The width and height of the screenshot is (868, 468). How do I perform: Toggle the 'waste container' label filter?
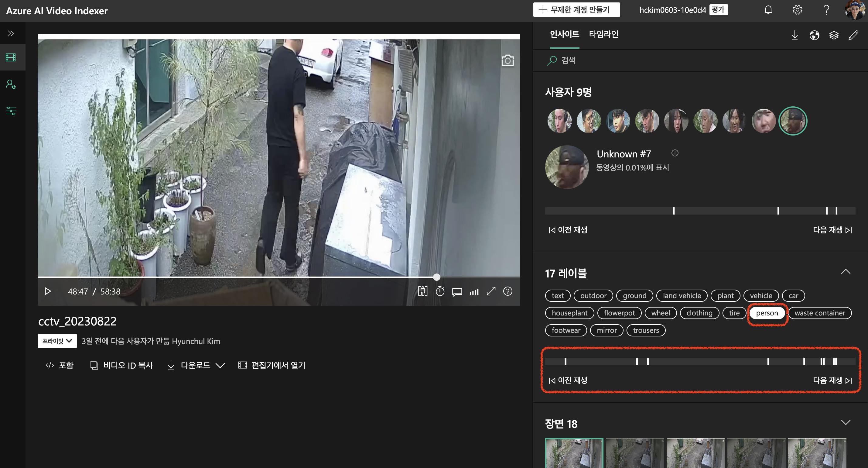click(x=819, y=313)
